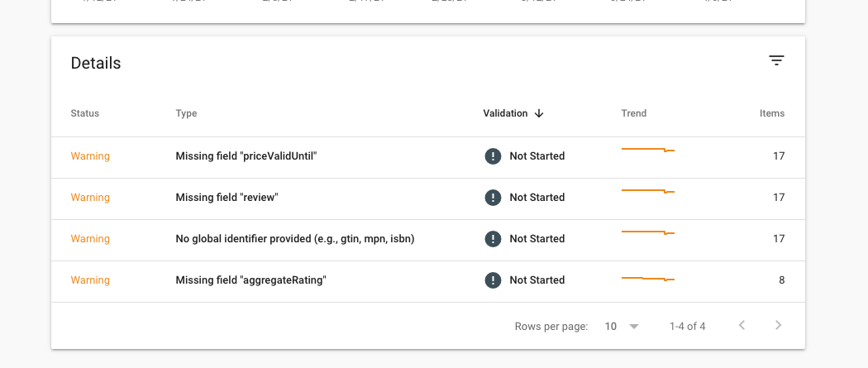Screen dimensions: 868x368
Task: Open Missing field "aggregateRating" issue
Action: click(x=250, y=280)
